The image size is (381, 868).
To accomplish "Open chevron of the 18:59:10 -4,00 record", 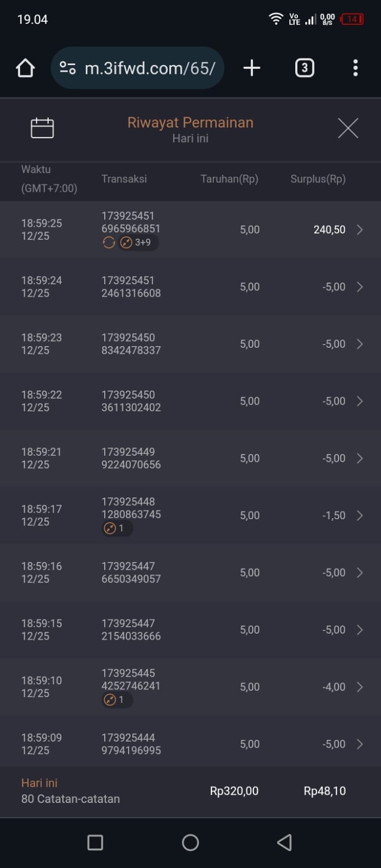I will (x=359, y=687).
